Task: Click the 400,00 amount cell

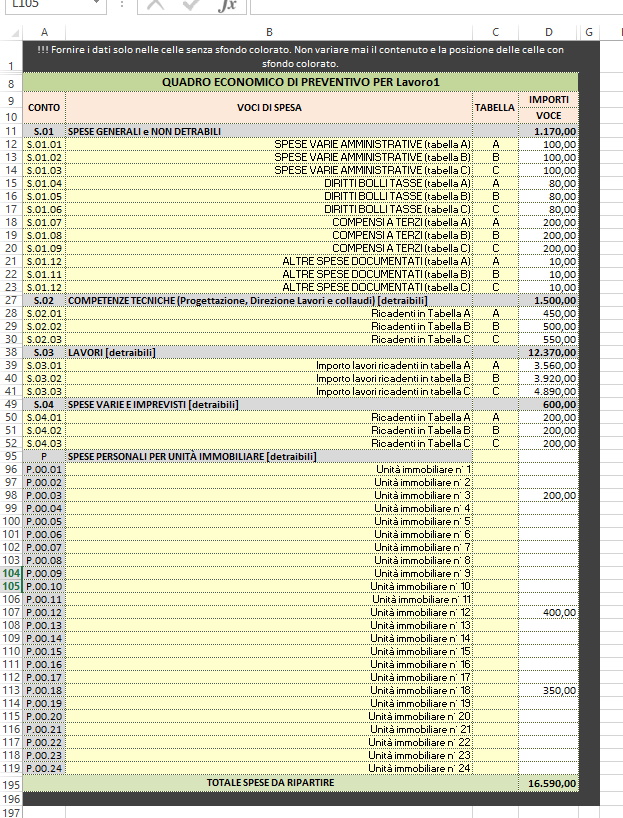Action: click(548, 612)
